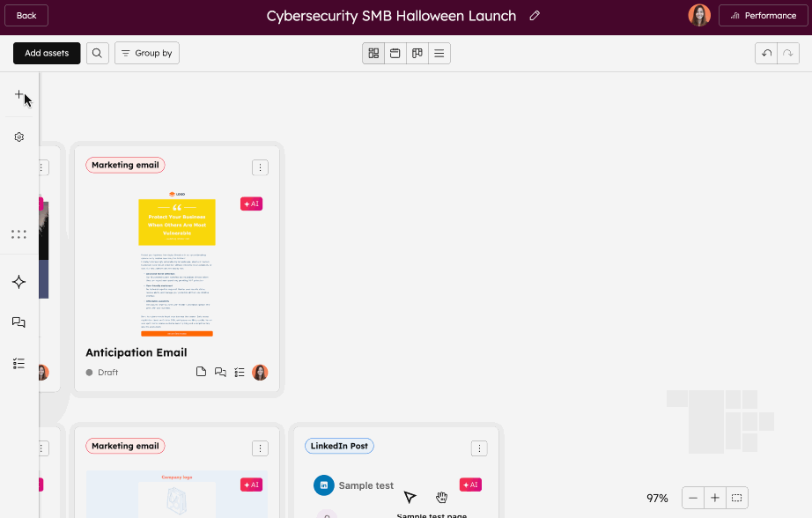
Task: Edit campaign title with pencil icon
Action: pos(535,16)
